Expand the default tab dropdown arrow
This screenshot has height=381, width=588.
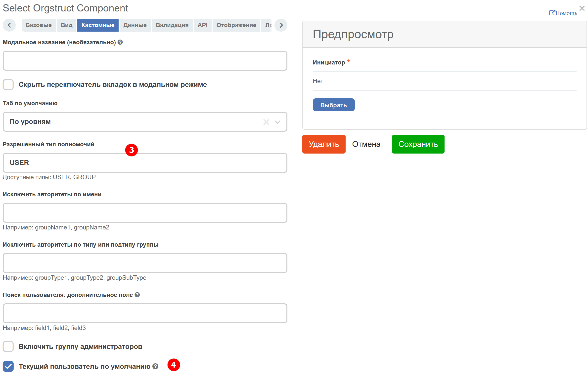pyautogui.click(x=277, y=122)
